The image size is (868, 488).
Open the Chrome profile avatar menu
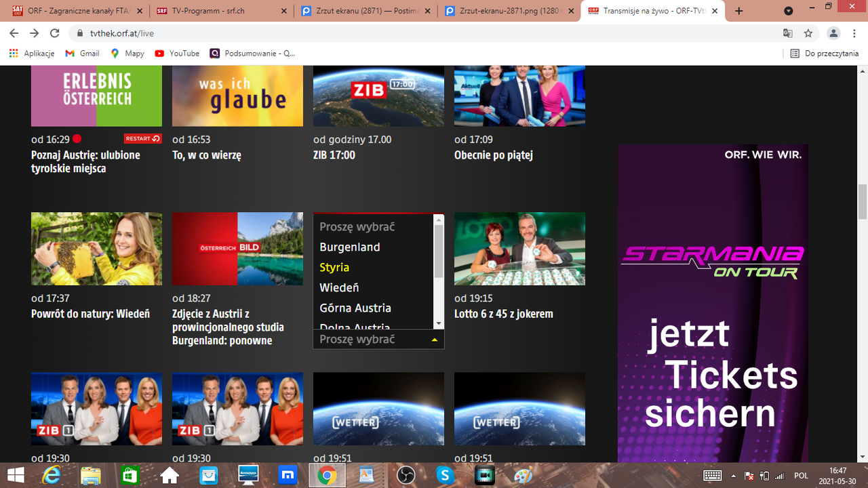[833, 33]
